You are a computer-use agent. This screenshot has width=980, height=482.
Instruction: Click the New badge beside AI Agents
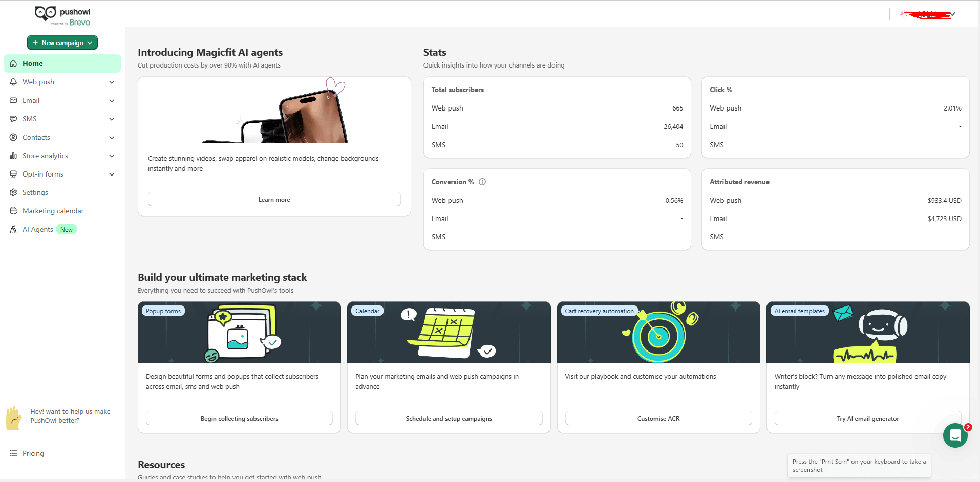(x=67, y=230)
